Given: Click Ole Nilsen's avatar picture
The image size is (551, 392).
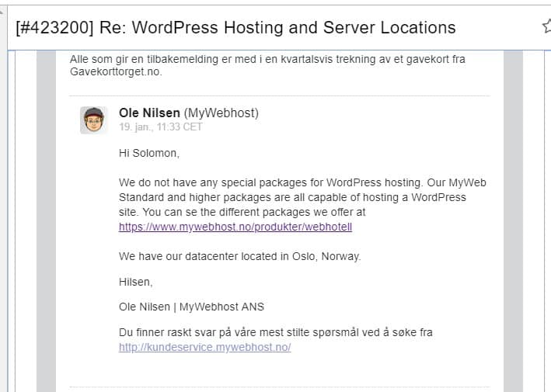Looking at the screenshot, I should (93, 120).
